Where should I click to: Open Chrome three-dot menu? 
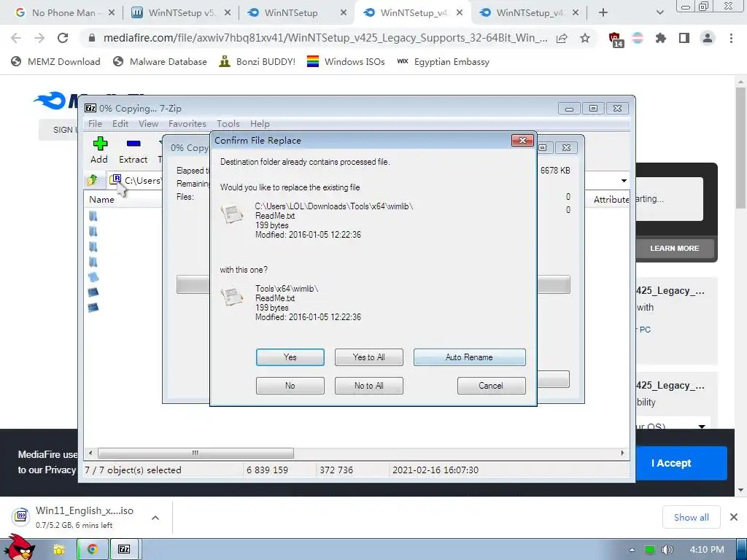731,38
